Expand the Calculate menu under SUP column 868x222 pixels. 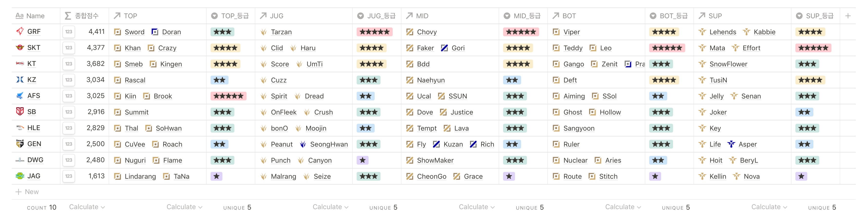click(x=769, y=207)
